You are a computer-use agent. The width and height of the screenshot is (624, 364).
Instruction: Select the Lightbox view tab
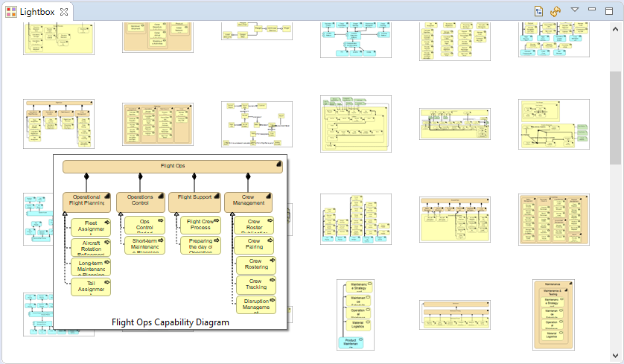(x=36, y=12)
